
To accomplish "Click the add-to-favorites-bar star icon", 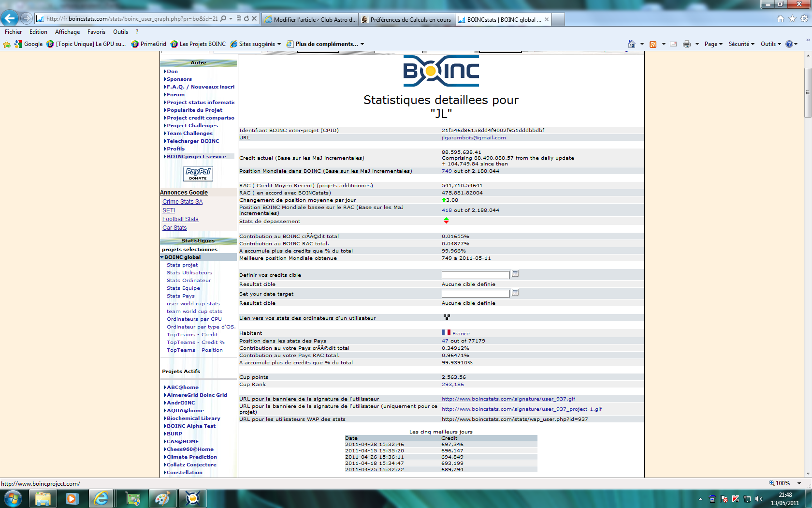I will (7, 44).
